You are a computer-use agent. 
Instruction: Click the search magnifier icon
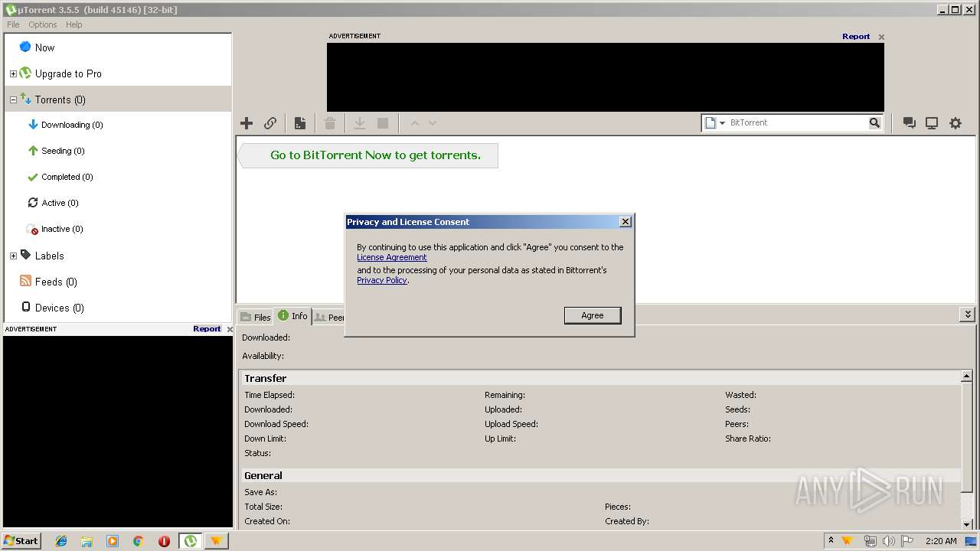coord(874,122)
